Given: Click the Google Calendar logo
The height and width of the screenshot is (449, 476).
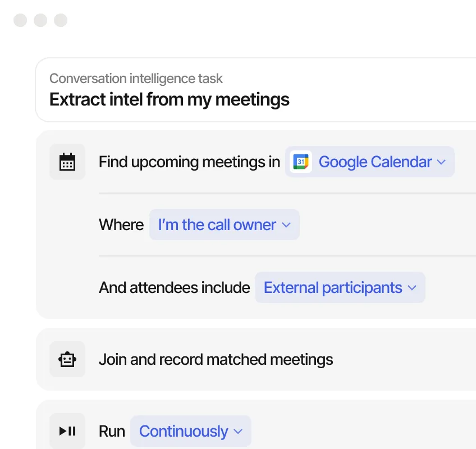Looking at the screenshot, I should coord(301,162).
